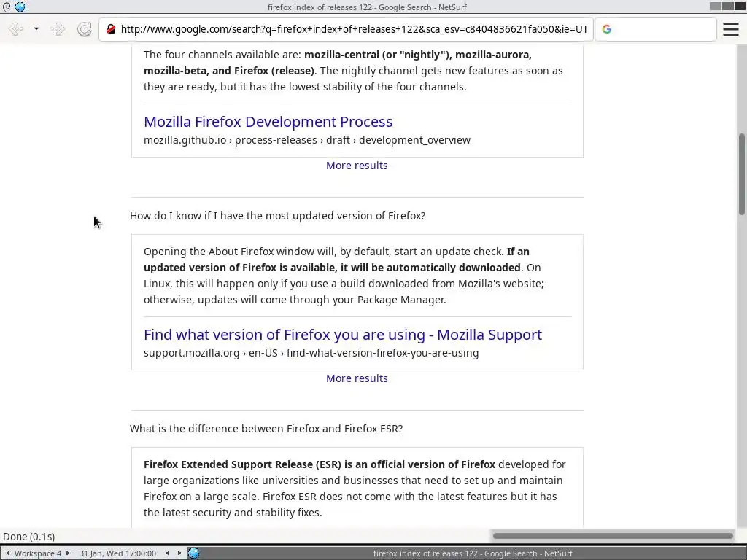
Task: Click right arrow before NetSurf taskbar icon
Action: pyautogui.click(x=179, y=553)
